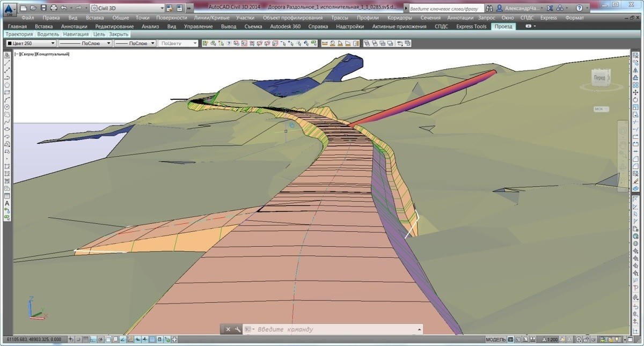
Task: Click the viewport minus control [−]
Action: point(17,54)
